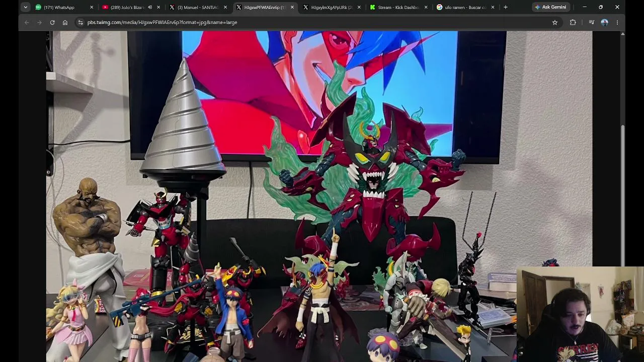Go back to the previous page

[x=27, y=22]
